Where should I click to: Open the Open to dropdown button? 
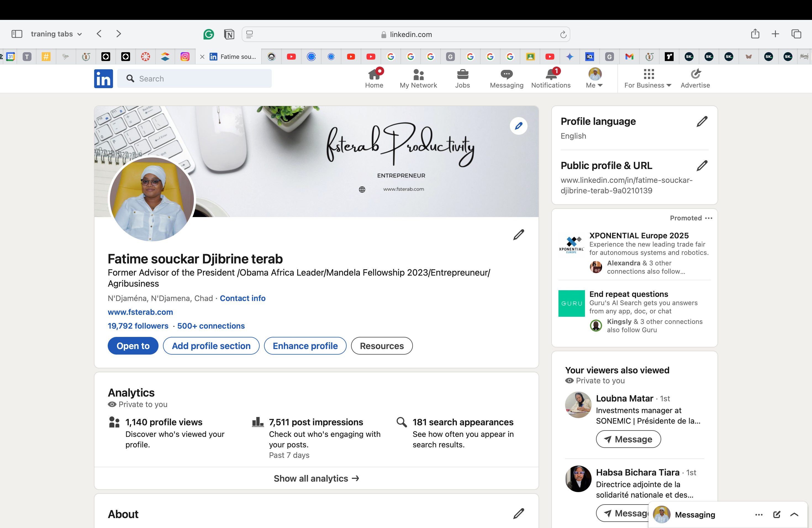tap(133, 346)
